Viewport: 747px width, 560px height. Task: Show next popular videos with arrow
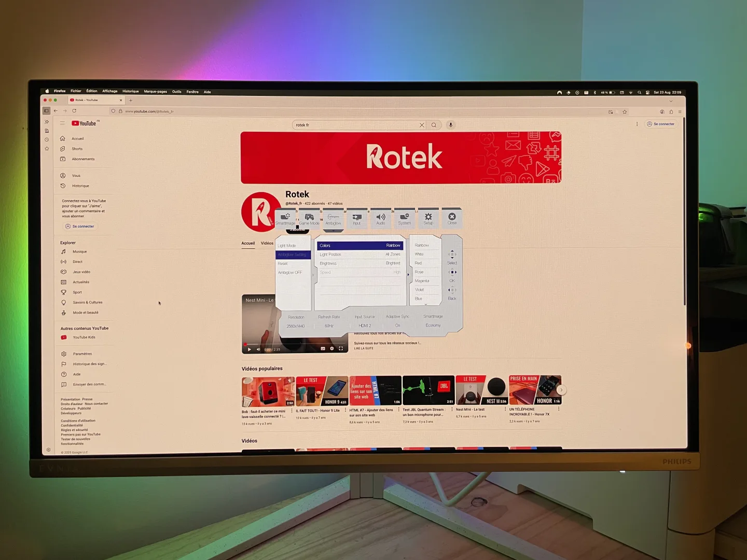(561, 390)
